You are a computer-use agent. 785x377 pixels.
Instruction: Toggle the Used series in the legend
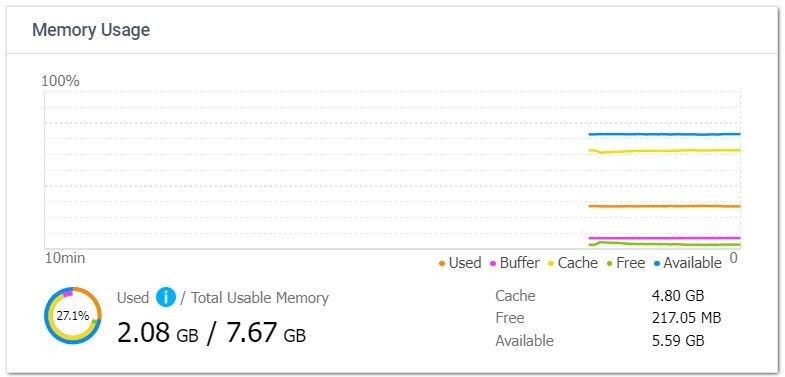click(460, 263)
